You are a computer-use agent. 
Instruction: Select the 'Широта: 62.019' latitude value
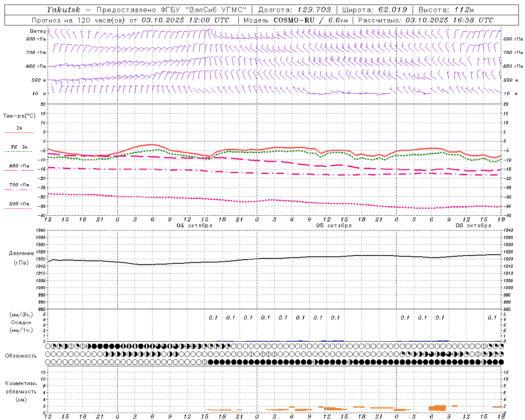374,9
